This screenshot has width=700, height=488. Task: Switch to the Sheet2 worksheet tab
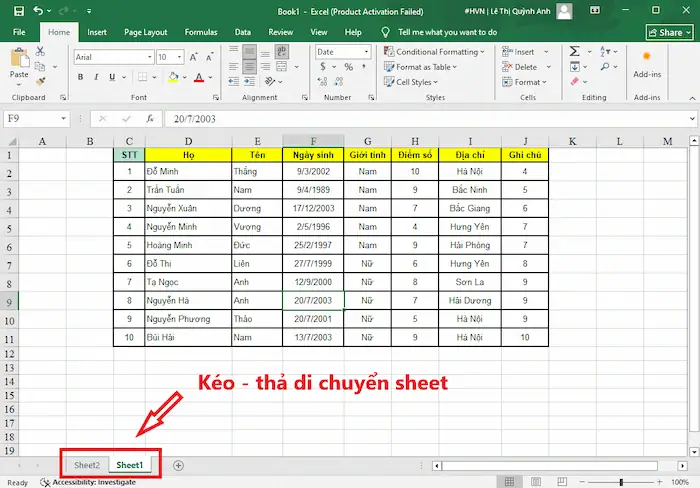click(87, 465)
